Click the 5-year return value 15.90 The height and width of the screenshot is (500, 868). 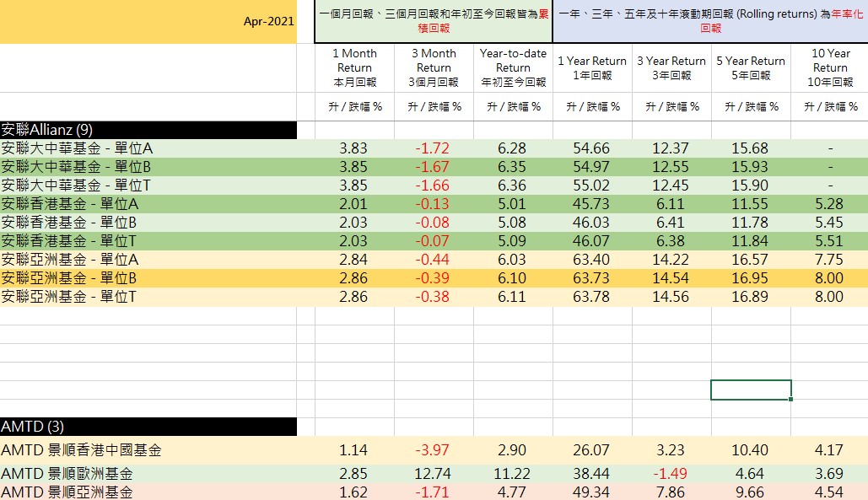[750, 185]
